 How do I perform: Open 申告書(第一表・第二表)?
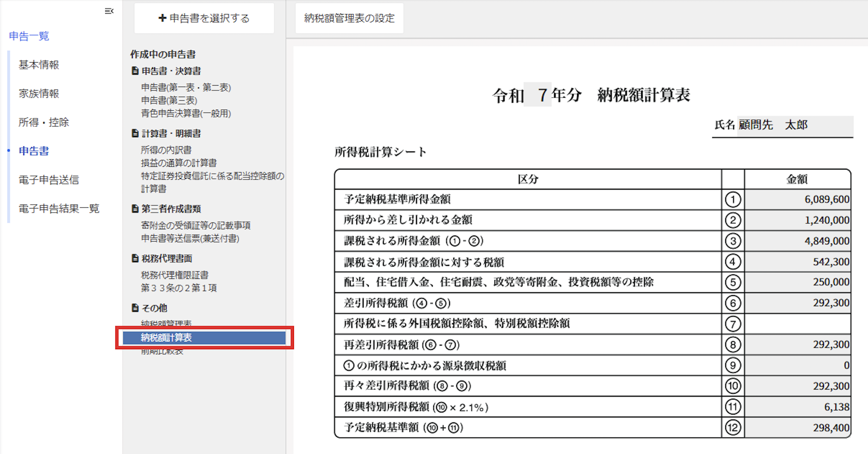coord(186,87)
